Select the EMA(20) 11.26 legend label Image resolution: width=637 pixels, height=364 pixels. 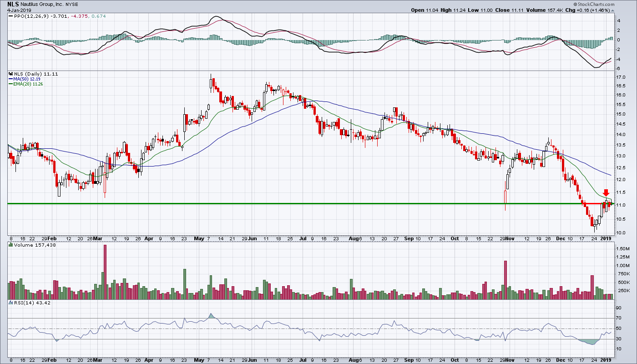[29, 84]
